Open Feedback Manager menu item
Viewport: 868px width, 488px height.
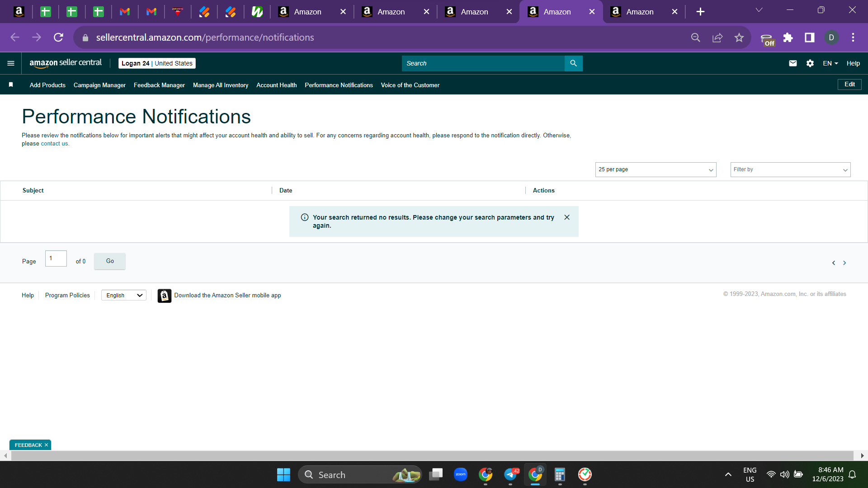[x=159, y=85]
